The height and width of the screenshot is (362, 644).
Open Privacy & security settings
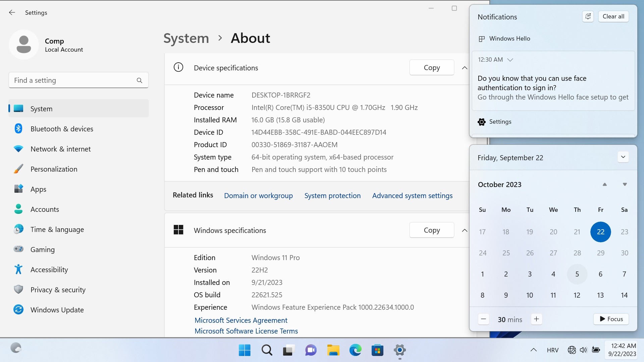[x=78, y=290]
